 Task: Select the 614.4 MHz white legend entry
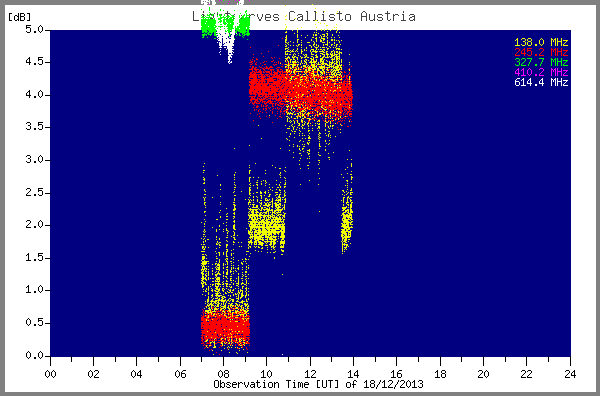point(541,82)
